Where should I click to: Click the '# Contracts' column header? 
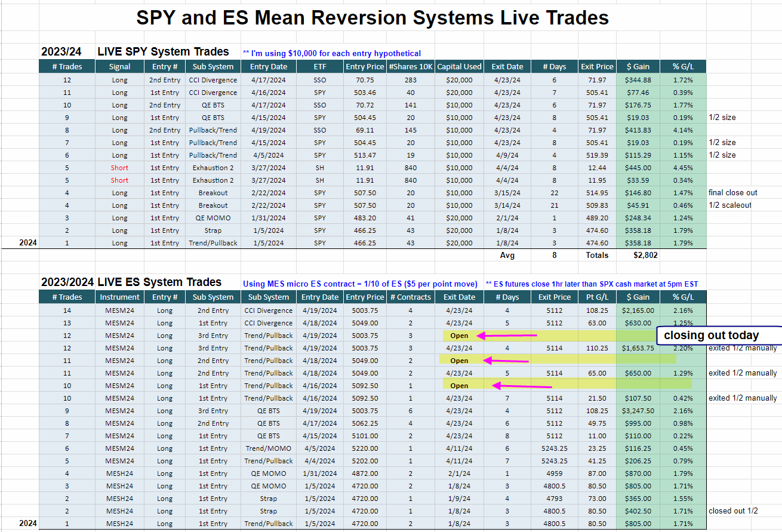click(x=411, y=297)
